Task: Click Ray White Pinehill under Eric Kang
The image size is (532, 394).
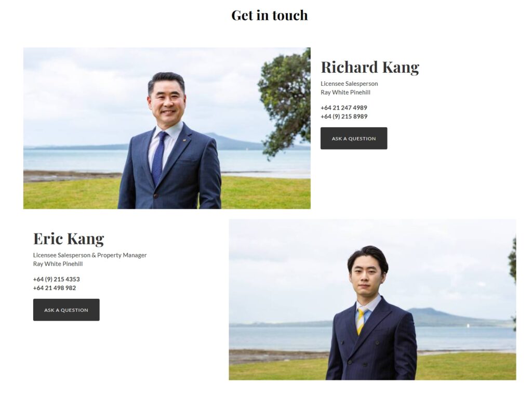Action: (58, 264)
